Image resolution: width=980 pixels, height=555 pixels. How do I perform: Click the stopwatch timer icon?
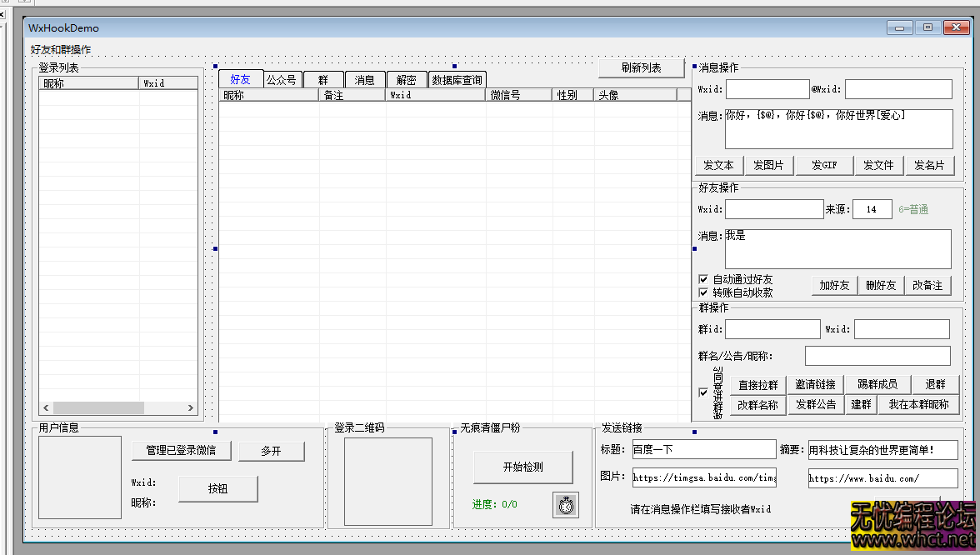coord(566,505)
